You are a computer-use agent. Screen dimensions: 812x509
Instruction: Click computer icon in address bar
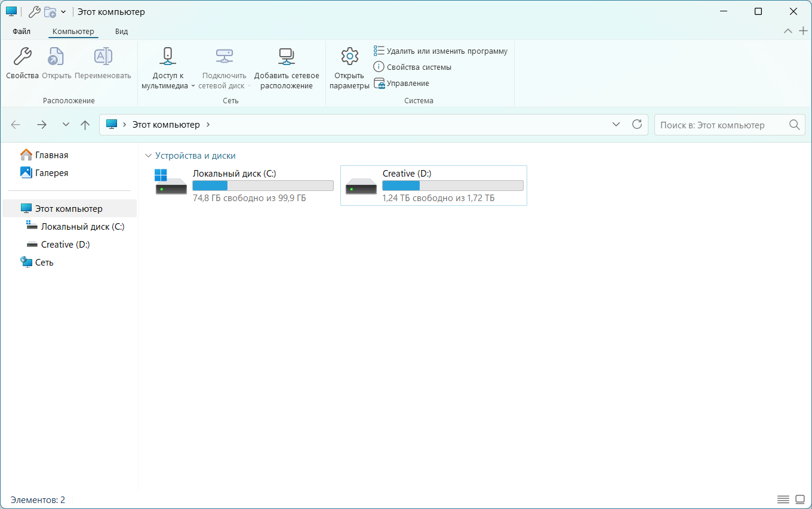[x=112, y=124]
